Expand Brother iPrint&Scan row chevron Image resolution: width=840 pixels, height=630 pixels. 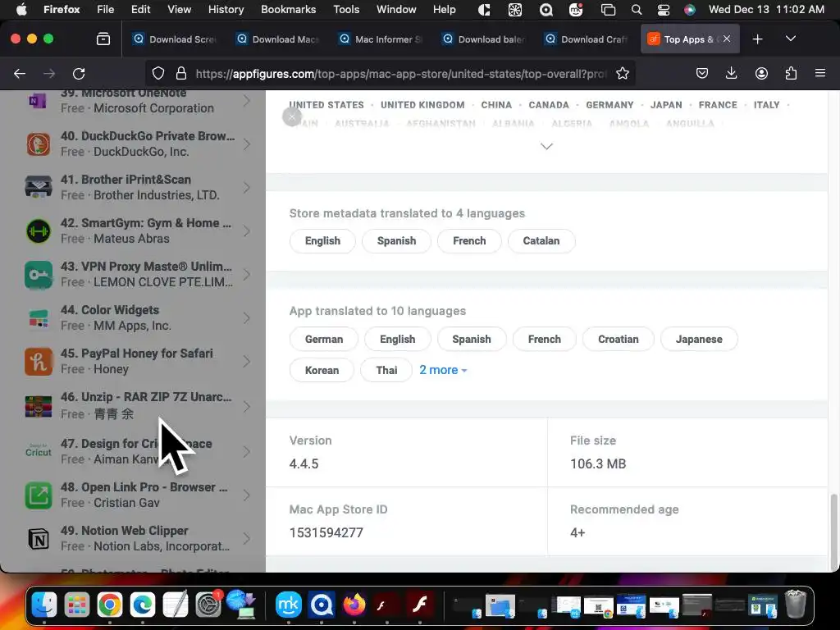click(x=246, y=188)
